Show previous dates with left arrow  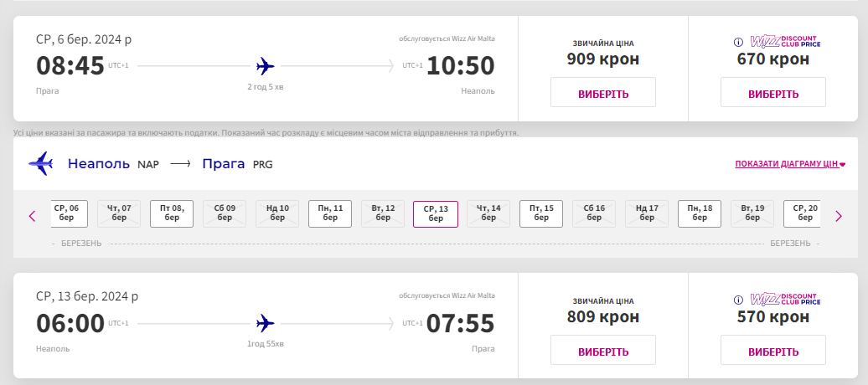(x=33, y=216)
